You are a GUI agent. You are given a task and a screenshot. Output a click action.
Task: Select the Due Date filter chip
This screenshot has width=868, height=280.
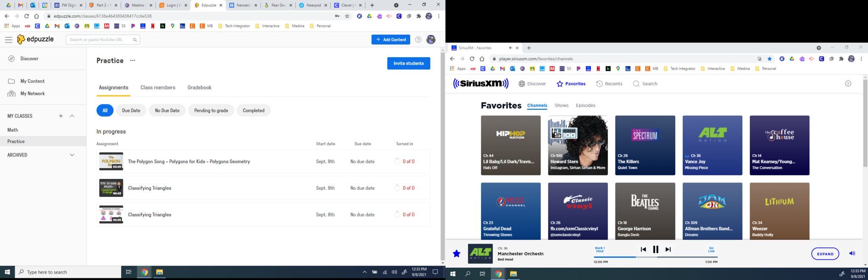[131, 111]
